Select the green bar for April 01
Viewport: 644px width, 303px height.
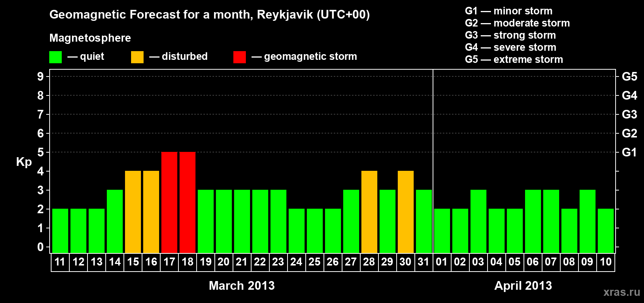(442, 231)
